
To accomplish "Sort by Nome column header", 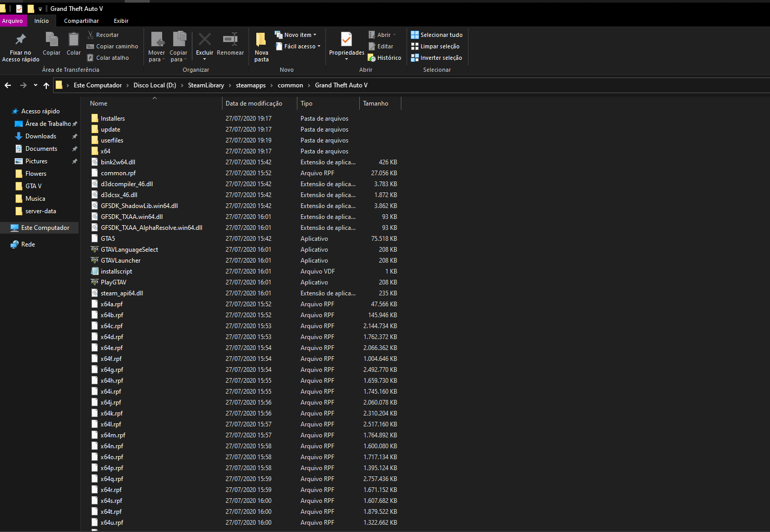I will 154,103.
